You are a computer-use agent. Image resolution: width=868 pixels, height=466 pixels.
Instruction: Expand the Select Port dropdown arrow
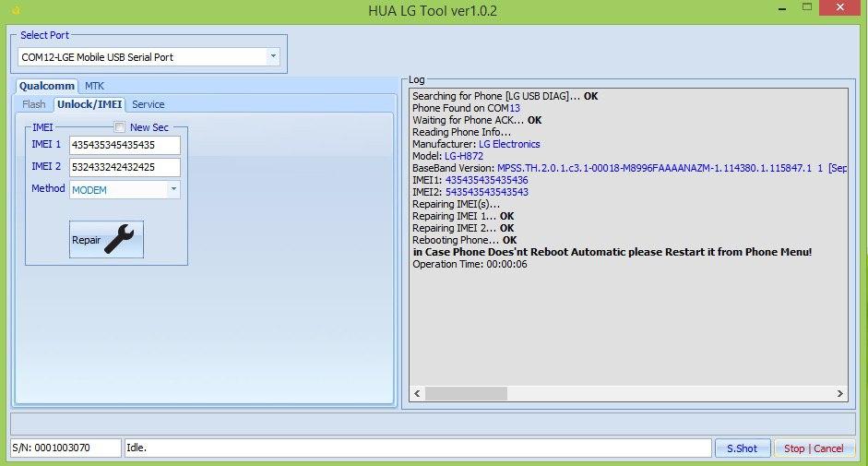click(x=273, y=56)
